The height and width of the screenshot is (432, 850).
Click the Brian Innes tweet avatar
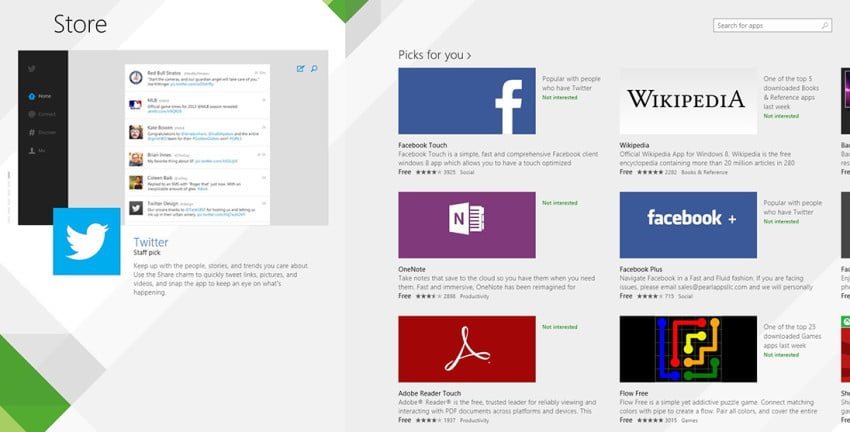[x=136, y=159]
